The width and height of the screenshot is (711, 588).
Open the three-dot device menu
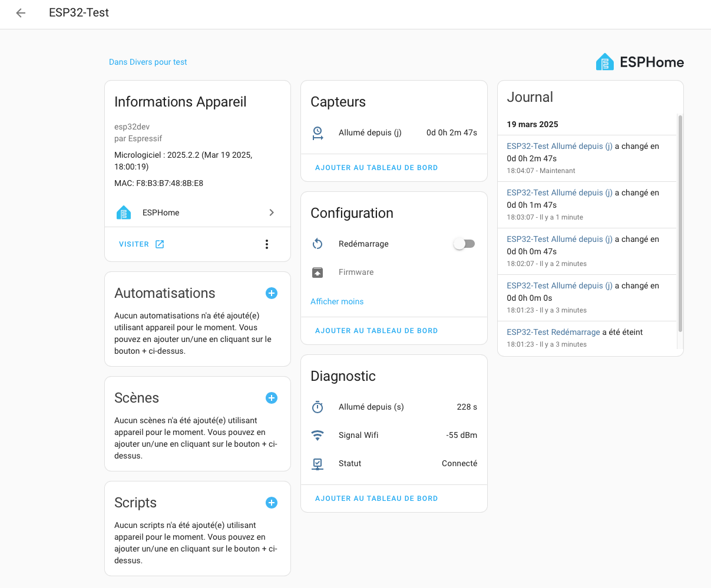(x=267, y=244)
